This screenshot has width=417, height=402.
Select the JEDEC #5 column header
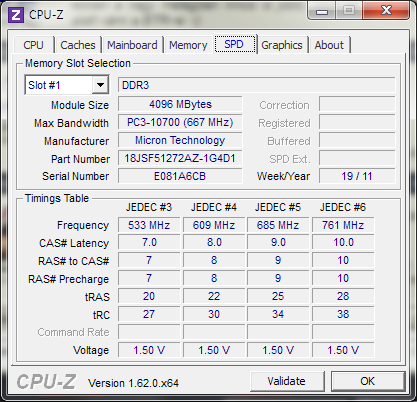click(278, 207)
